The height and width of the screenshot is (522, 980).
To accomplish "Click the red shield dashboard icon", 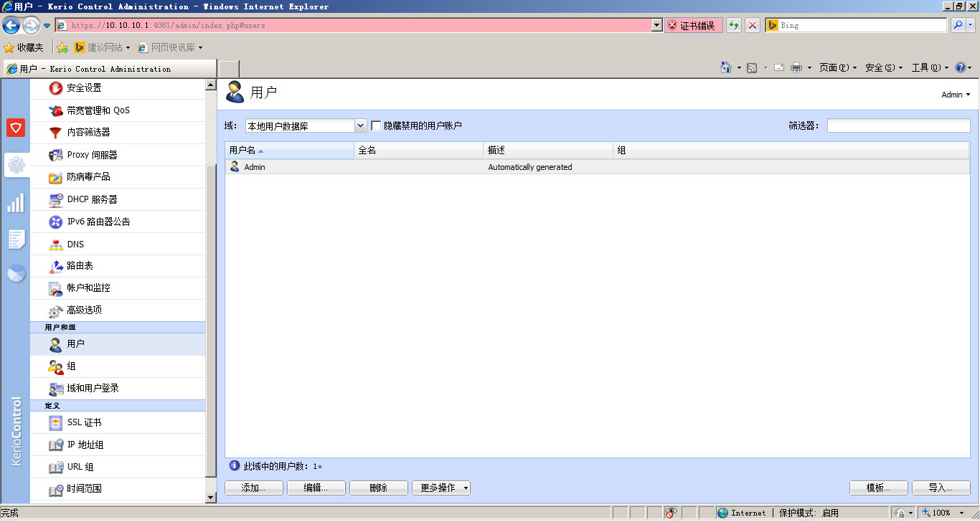I will pyautogui.click(x=16, y=128).
